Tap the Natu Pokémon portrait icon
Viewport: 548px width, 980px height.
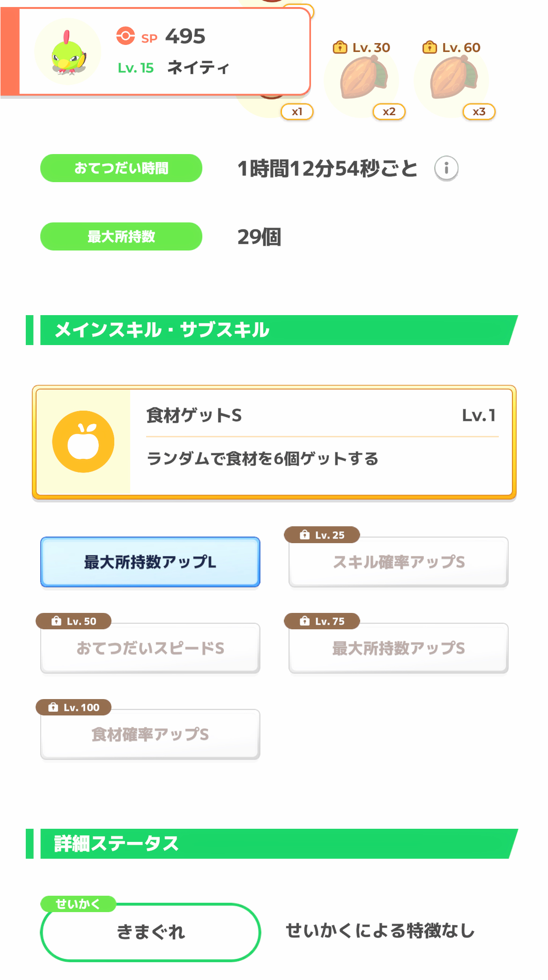[x=68, y=52]
